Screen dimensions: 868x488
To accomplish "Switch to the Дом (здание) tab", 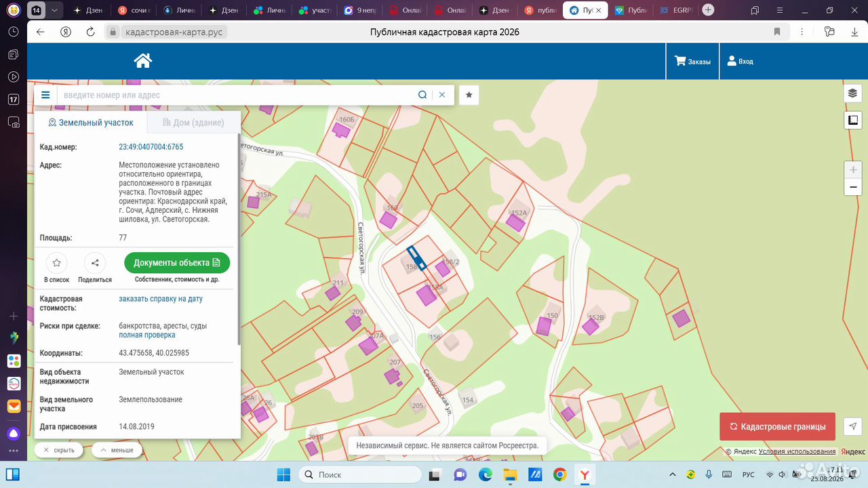I will 193,123.
